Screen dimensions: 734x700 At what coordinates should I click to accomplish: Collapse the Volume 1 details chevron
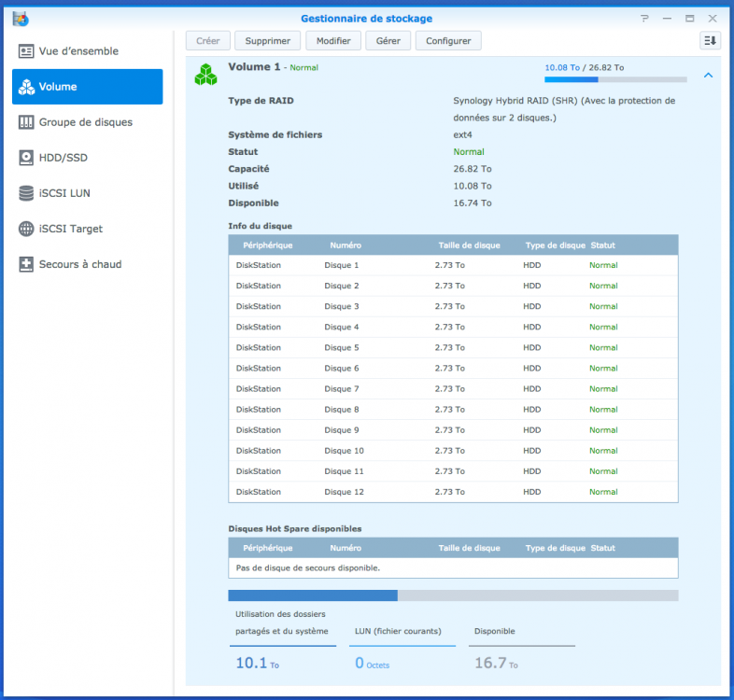click(708, 76)
